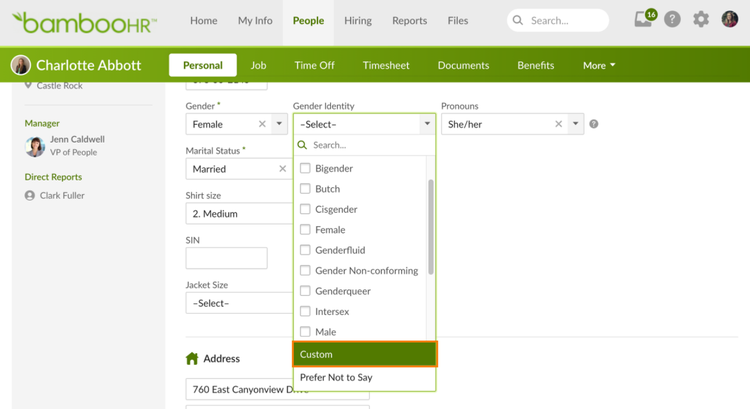
Task: Open the Gender dropdown arrow
Action: coord(279,124)
